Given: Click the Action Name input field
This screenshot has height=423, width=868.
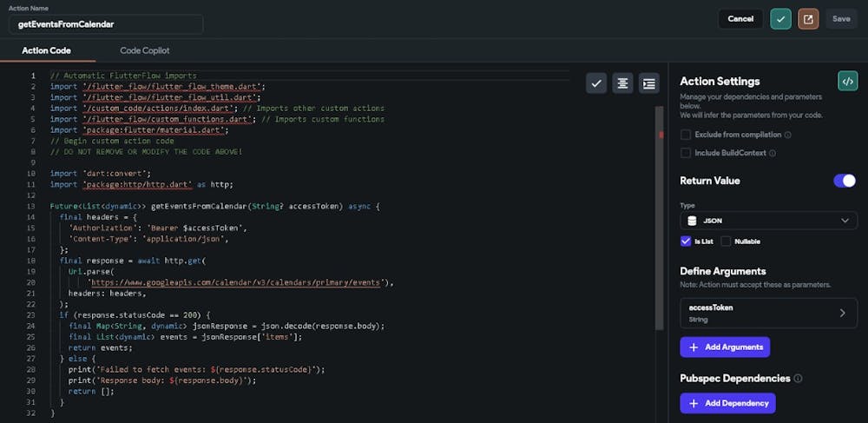Looking at the screenshot, I should pos(106,24).
